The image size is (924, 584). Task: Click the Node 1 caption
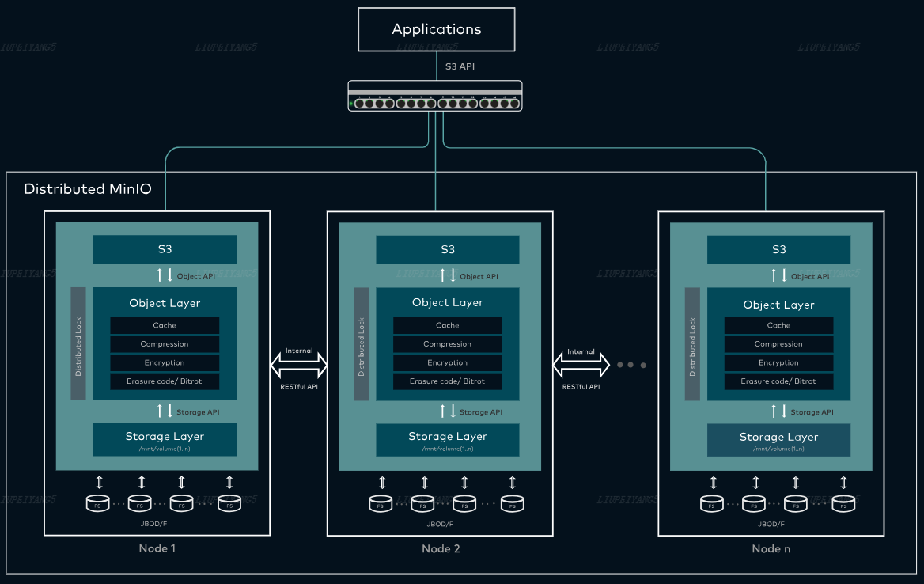[157, 548]
